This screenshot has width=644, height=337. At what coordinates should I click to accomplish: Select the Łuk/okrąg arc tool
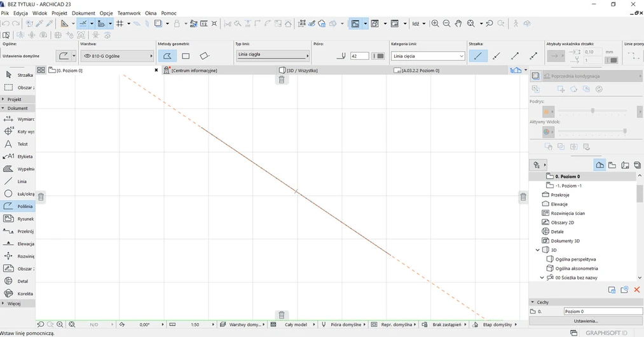point(18,193)
